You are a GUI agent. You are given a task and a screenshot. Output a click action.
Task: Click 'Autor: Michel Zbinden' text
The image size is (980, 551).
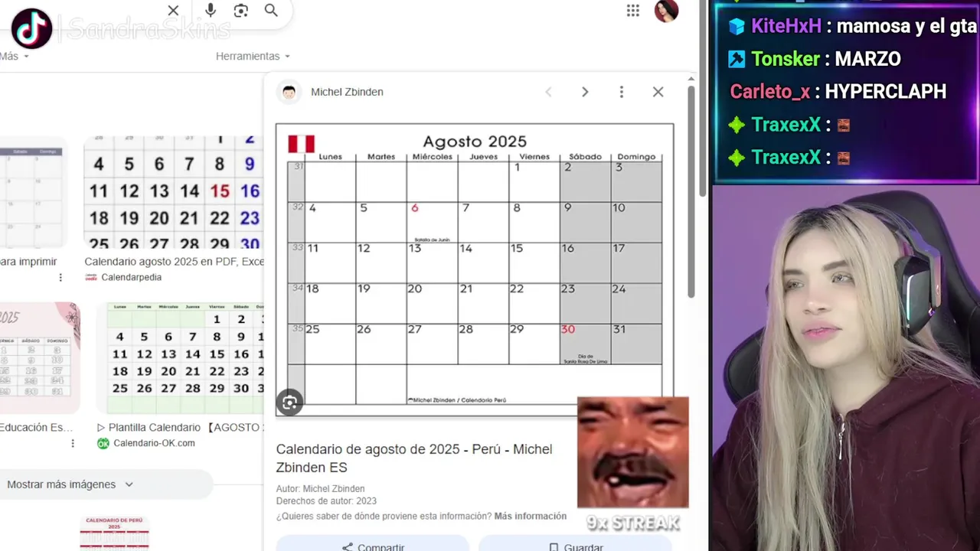pyautogui.click(x=321, y=489)
